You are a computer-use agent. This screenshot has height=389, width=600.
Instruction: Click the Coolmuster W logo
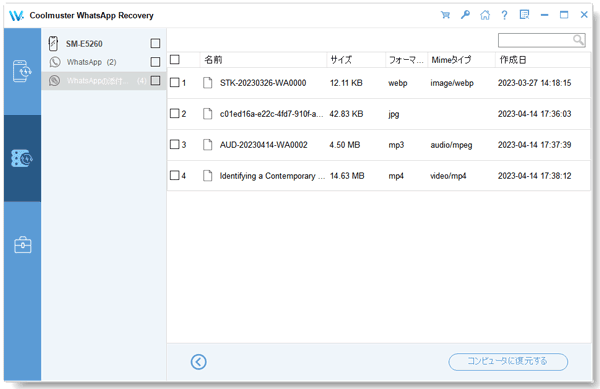(x=16, y=16)
